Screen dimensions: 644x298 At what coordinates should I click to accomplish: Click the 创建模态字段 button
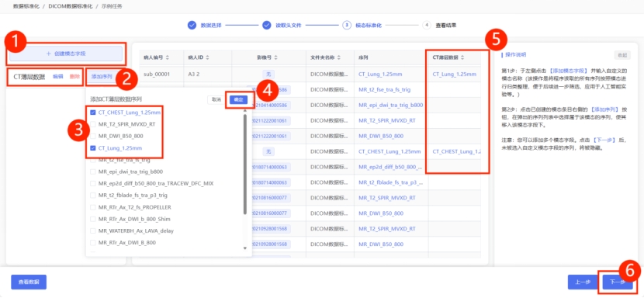(66, 54)
